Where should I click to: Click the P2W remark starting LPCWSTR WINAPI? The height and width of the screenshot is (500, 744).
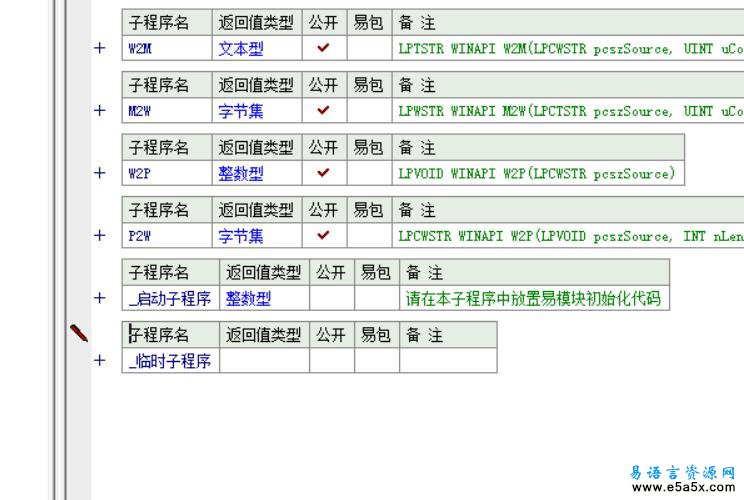pyautogui.click(x=571, y=236)
